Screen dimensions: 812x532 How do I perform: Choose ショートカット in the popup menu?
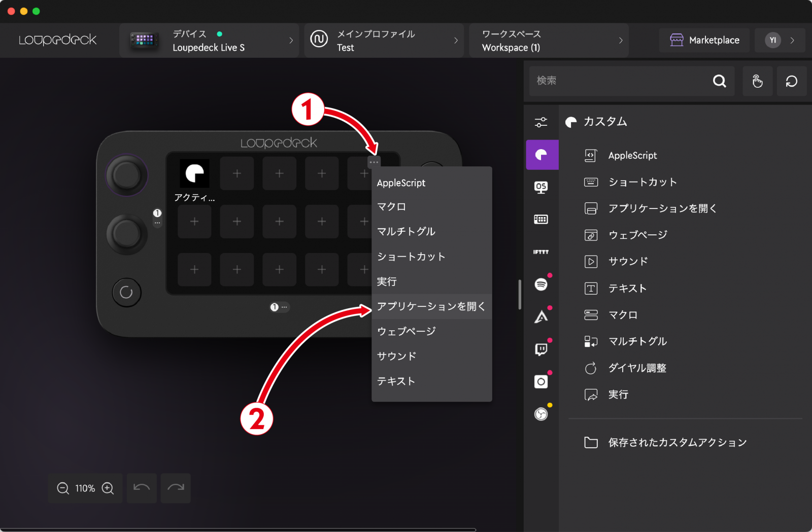(x=432, y=256)
